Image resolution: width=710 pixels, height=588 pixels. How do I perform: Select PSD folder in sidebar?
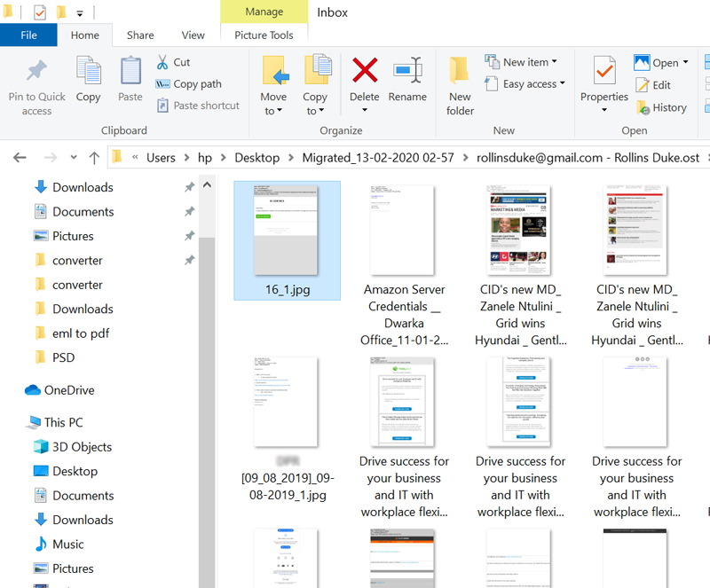63,357
